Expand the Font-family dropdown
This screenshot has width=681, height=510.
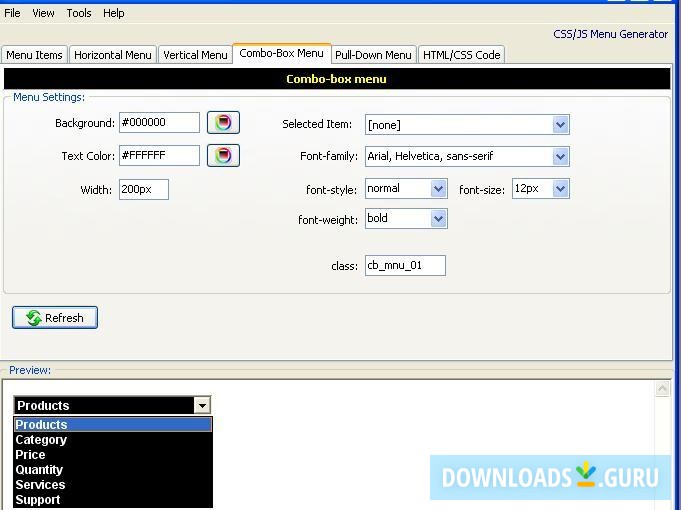tap(560, 156)
